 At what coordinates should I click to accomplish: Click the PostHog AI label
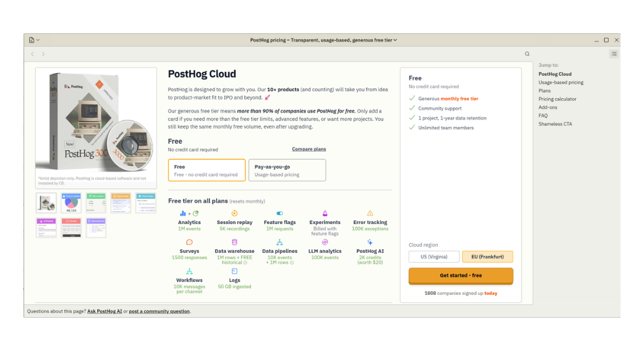pos(370,251)
